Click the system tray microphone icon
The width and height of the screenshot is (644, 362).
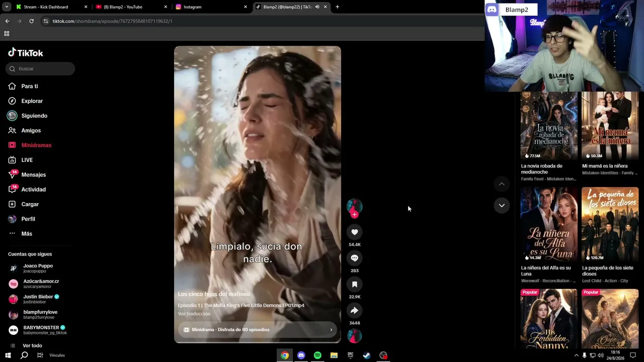[584, 355]
